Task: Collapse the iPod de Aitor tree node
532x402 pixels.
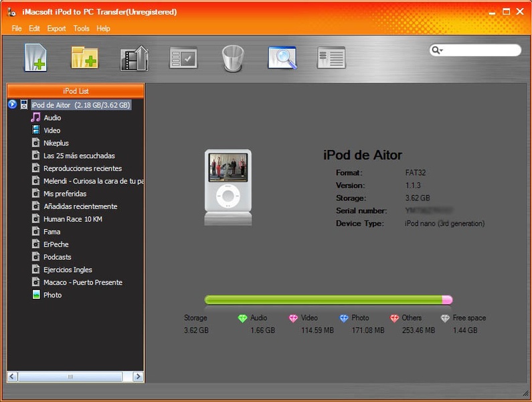Action: (12, 105)
